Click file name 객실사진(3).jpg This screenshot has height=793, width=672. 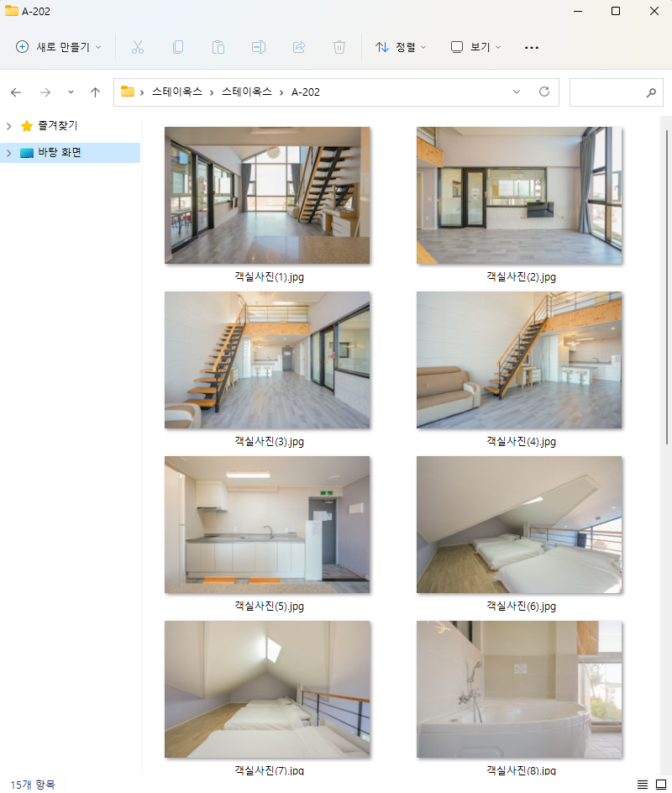269,442
